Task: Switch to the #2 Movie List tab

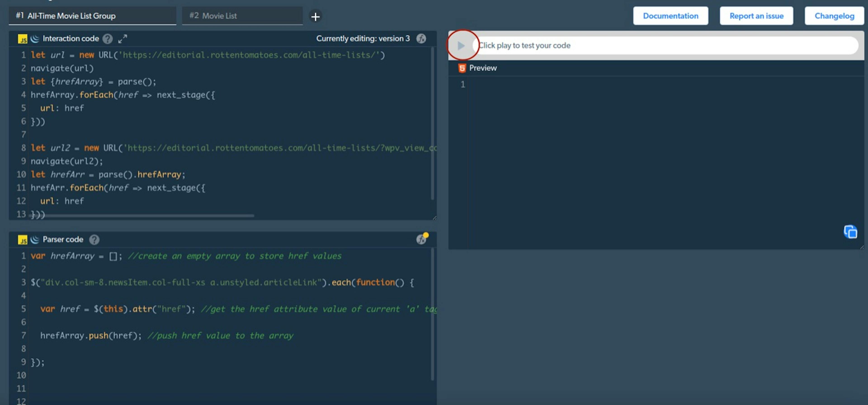Action: (242, 16)
